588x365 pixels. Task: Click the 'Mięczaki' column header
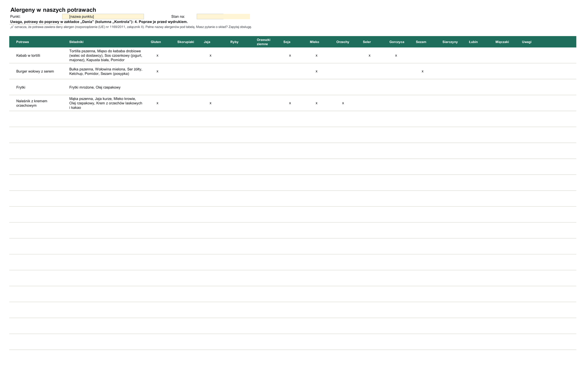click(502, 42)
